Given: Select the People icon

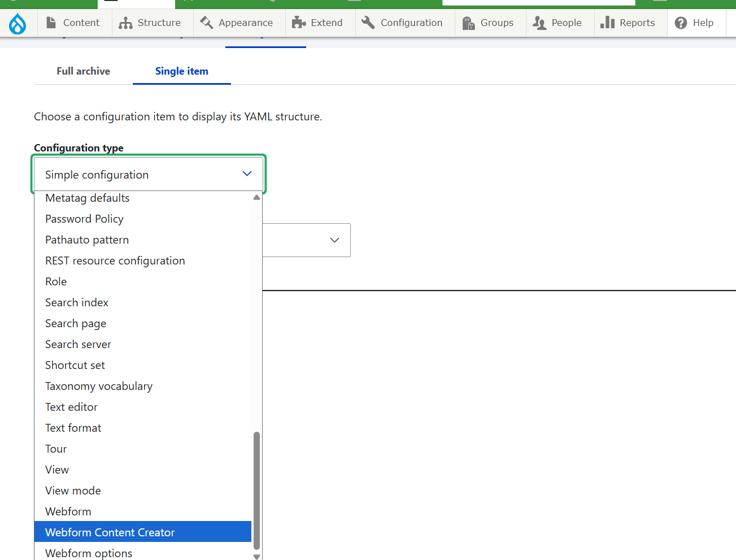Looking at the screenshot, I should point(541,23).
